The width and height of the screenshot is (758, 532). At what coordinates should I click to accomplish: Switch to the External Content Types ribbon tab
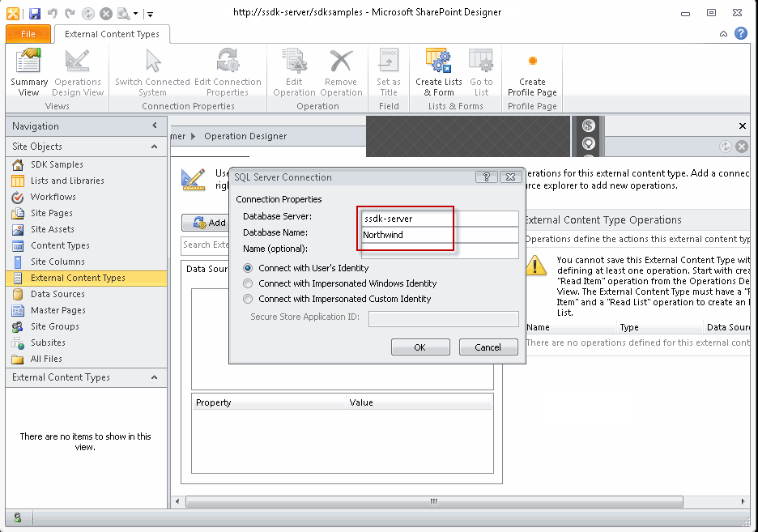[112, 34]
